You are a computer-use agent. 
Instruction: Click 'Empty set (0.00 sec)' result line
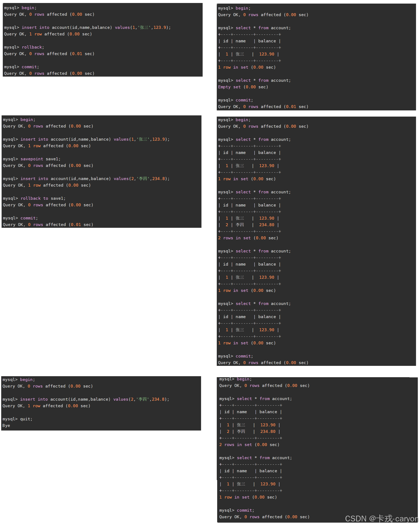[x=243, y=87]
